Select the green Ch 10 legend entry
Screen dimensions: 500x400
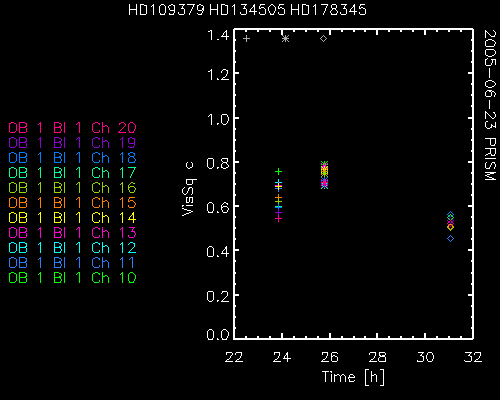point(72,278)
